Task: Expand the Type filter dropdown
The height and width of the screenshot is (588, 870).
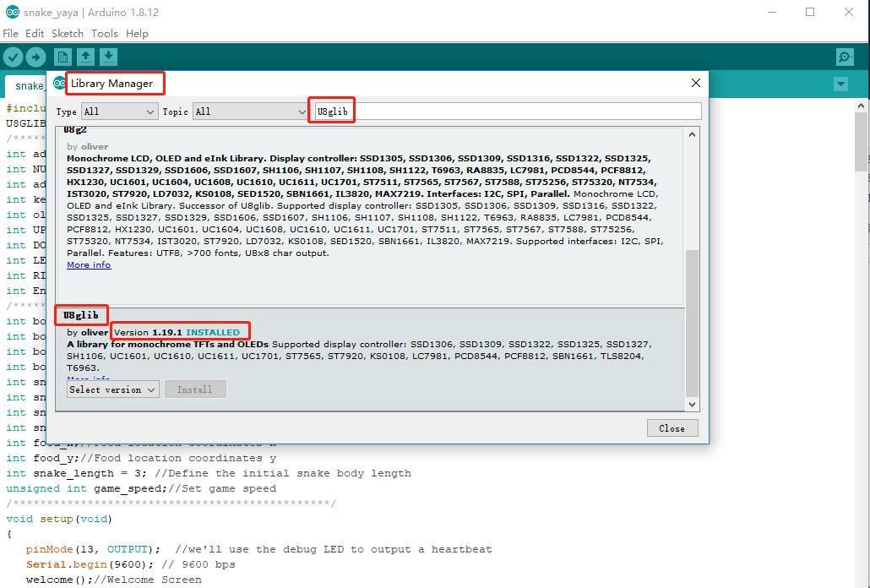Action: [x=119, y=112]
